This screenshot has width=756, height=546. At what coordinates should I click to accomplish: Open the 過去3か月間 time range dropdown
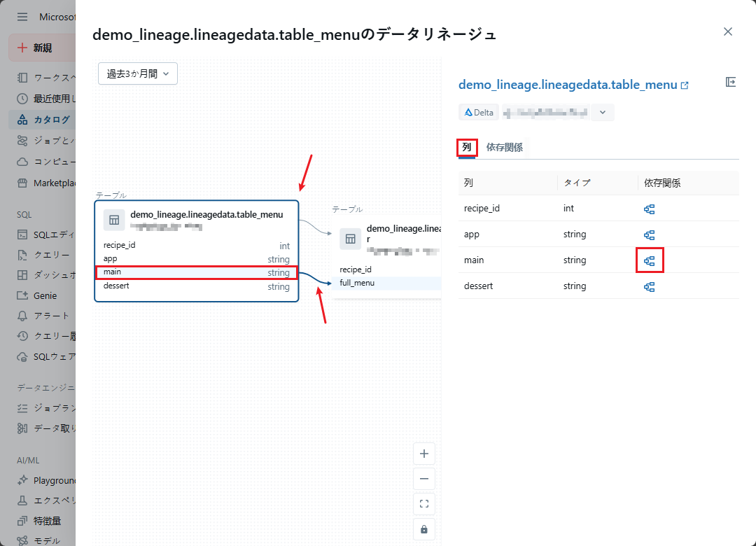[x=138, y=73]
